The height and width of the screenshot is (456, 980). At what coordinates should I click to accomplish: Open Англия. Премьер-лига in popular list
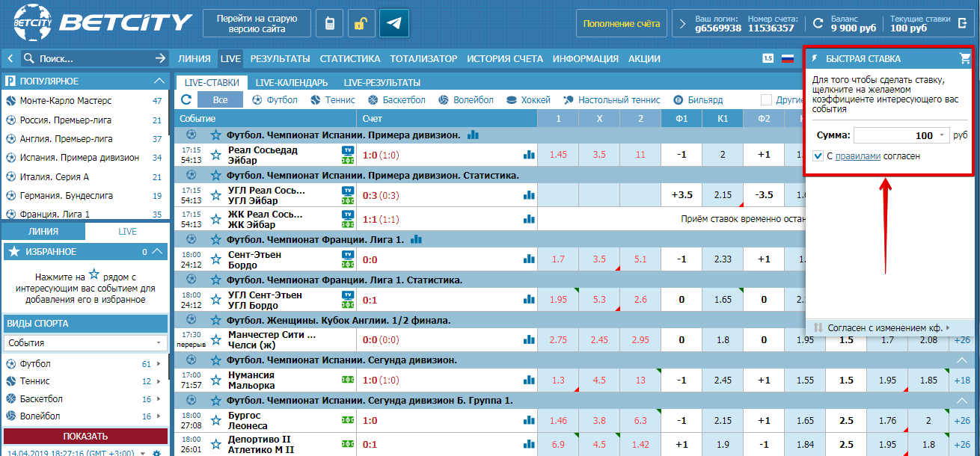coord(67,138)
